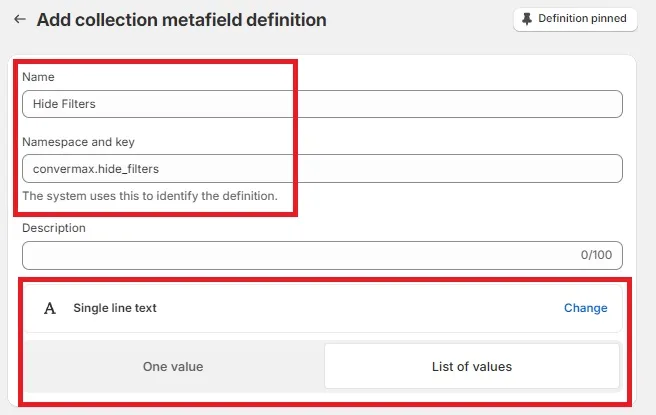The width and height of the screenshot is (656, 415).
Task: Click the pin icon beside Definition pinned
Action: [527, 19]
